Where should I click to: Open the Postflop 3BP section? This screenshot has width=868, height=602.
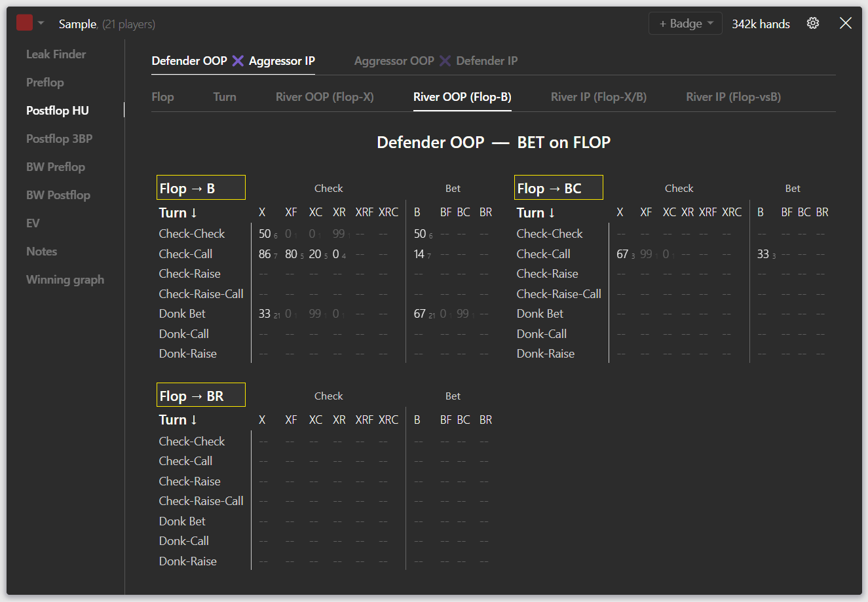59,139
